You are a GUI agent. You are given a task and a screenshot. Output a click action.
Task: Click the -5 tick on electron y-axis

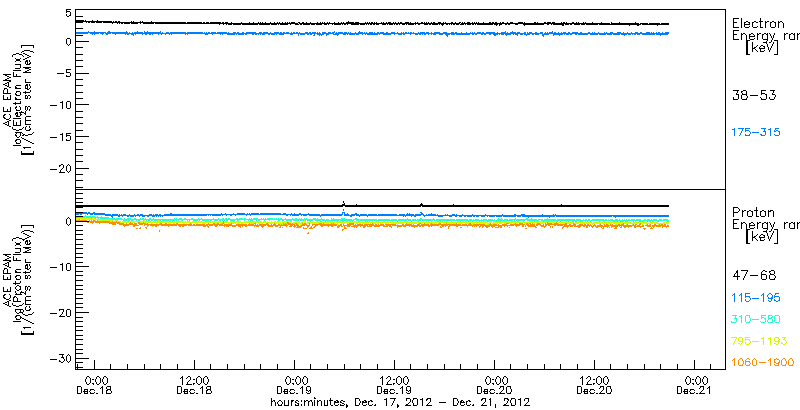[x=64, y=73]
